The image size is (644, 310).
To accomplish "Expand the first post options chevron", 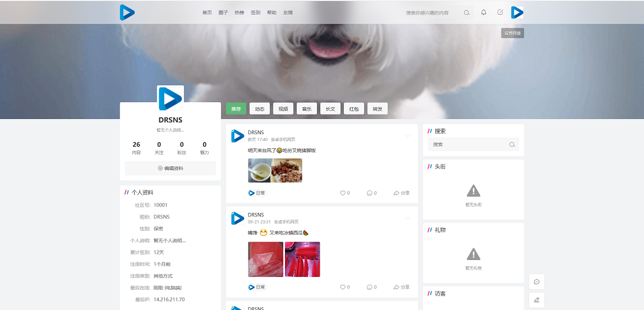I will click(x=408, y=135).
